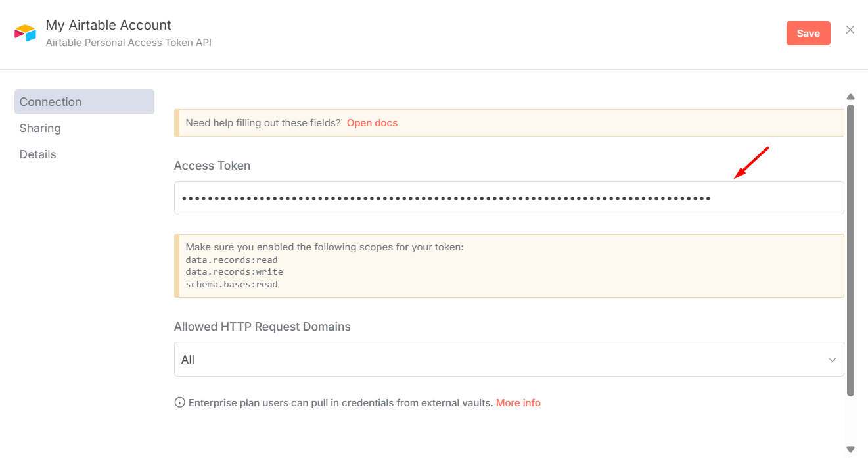Open the More info link
Screen dimensions: 868x470
click(518, 402)
